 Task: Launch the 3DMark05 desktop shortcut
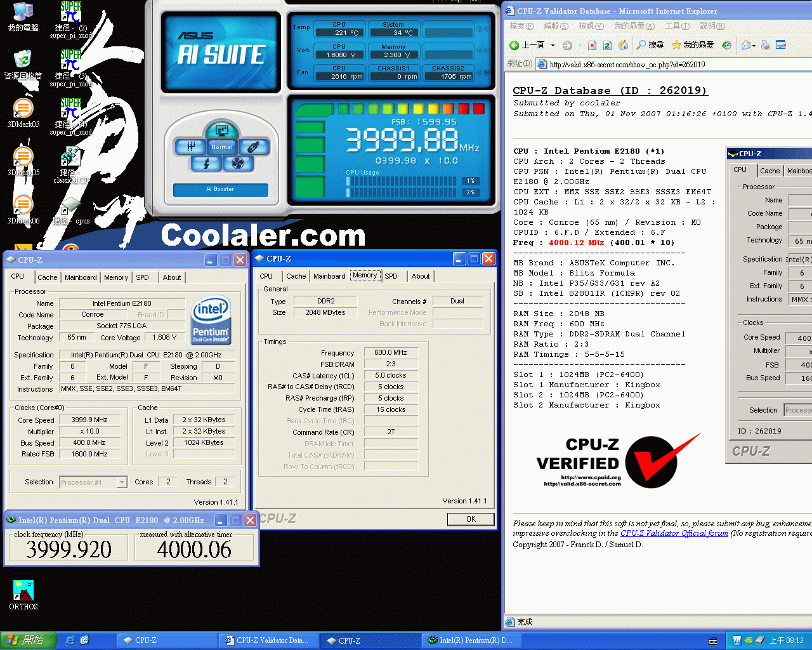[23, 161]
